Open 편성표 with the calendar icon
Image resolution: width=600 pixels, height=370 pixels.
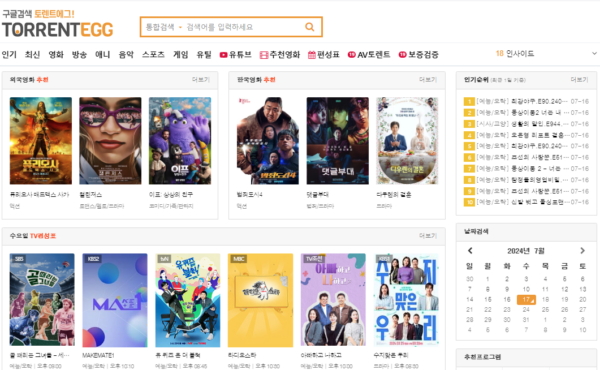[x=324, y=55]
